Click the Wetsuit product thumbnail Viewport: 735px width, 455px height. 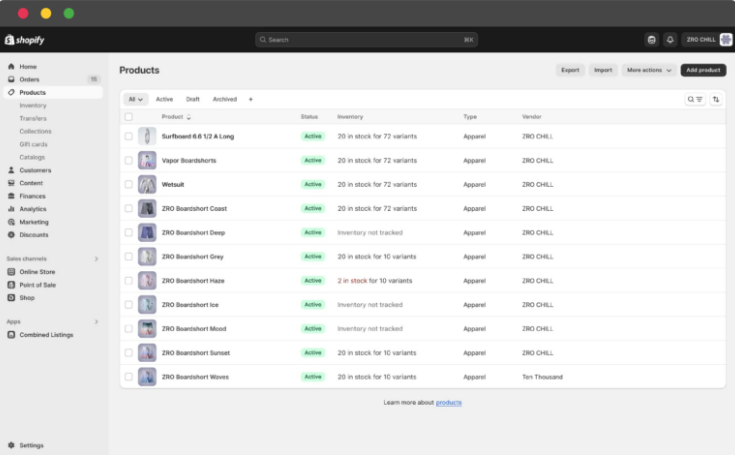click(147, 184)
